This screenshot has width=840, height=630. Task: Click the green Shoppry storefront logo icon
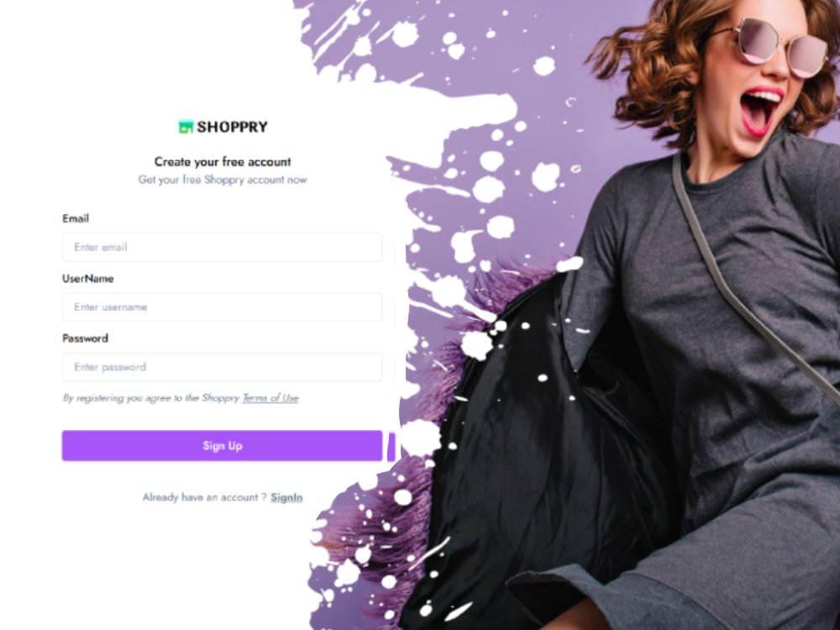click(x=186, y=127)
